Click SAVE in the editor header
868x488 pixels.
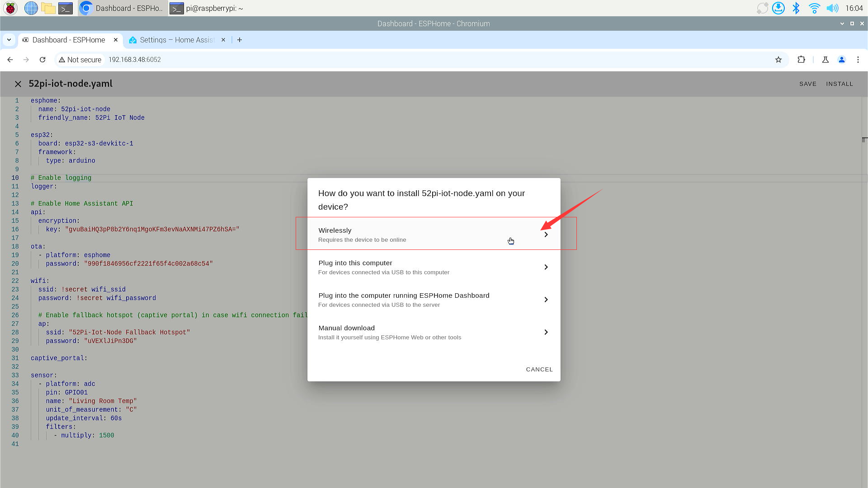tap(807, 84)
